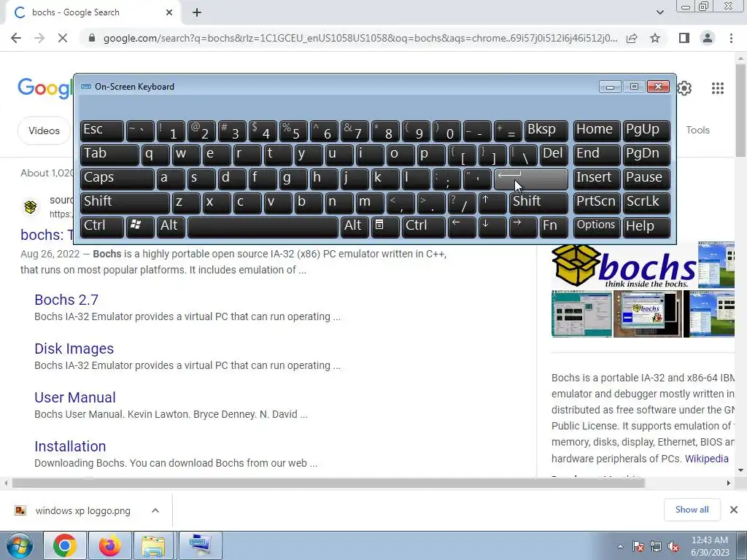Open the tab search chevron in Chrome
Screen dimensions: 747x560
point(659,12)
